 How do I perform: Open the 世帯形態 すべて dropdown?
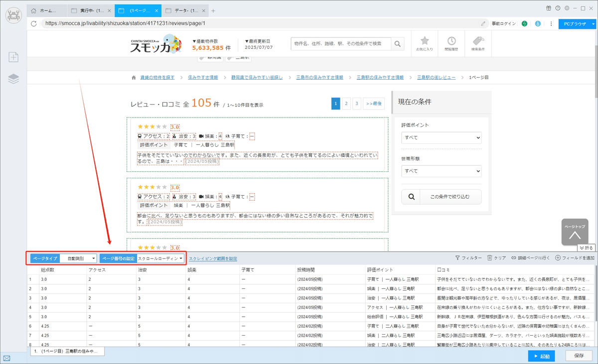pos(442,171)
